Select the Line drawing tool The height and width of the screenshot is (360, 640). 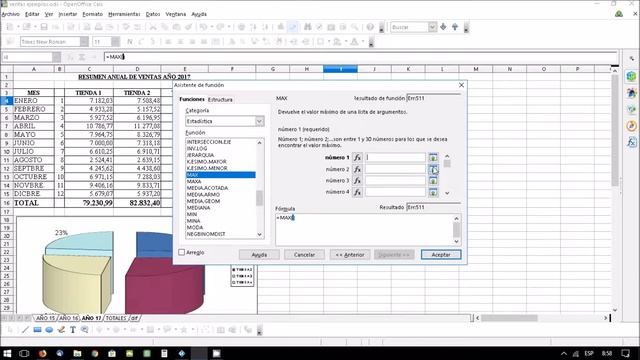pos(25,330)
